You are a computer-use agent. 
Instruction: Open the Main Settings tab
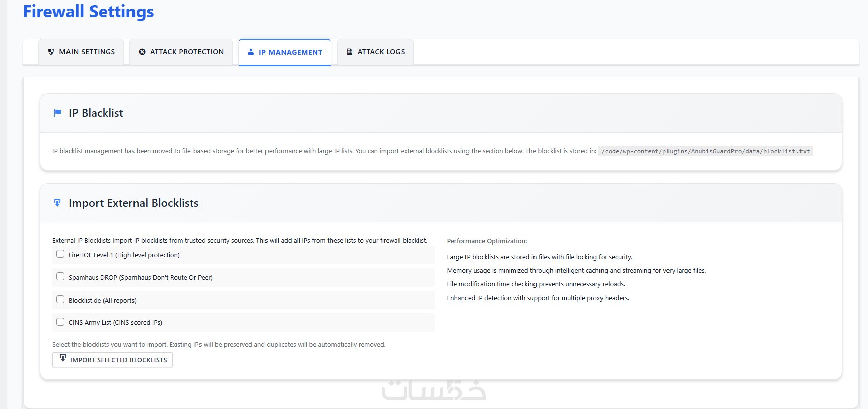tap(81, 52)
